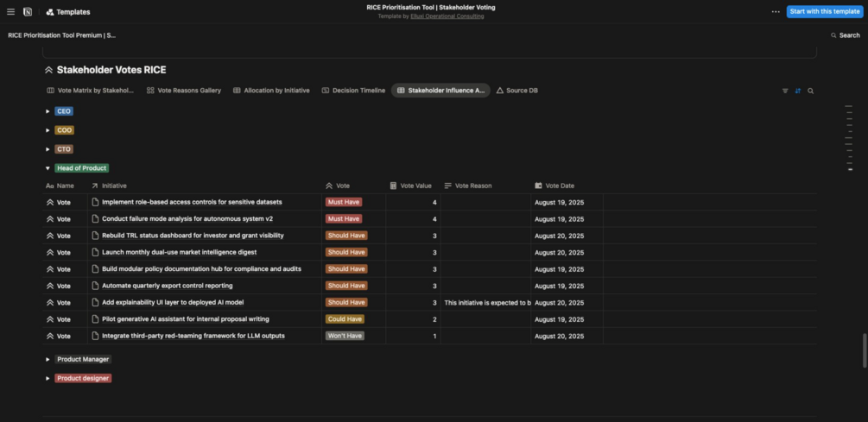Switch to Vote Reasons Gallery tab

coord(184,90)
